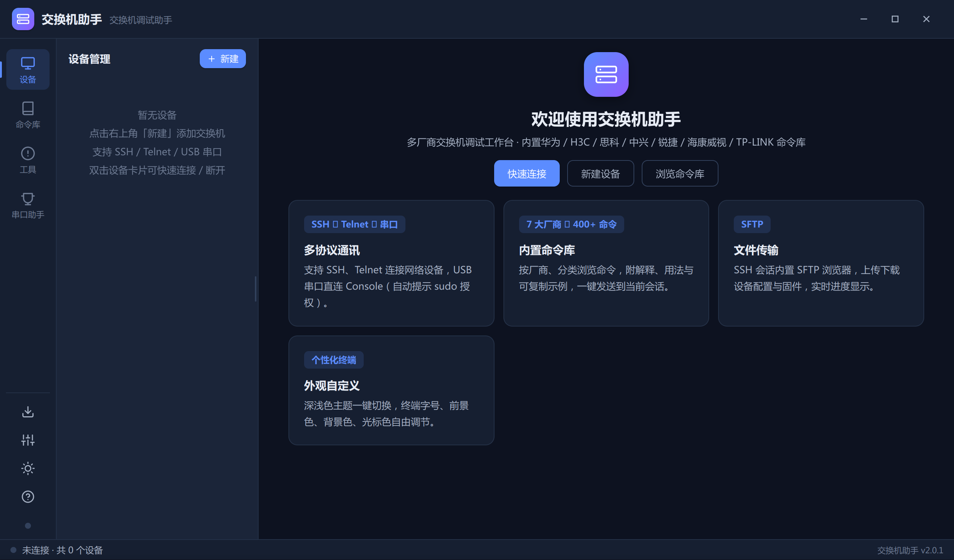Click the small status dot at sidebar bottom

28,526
